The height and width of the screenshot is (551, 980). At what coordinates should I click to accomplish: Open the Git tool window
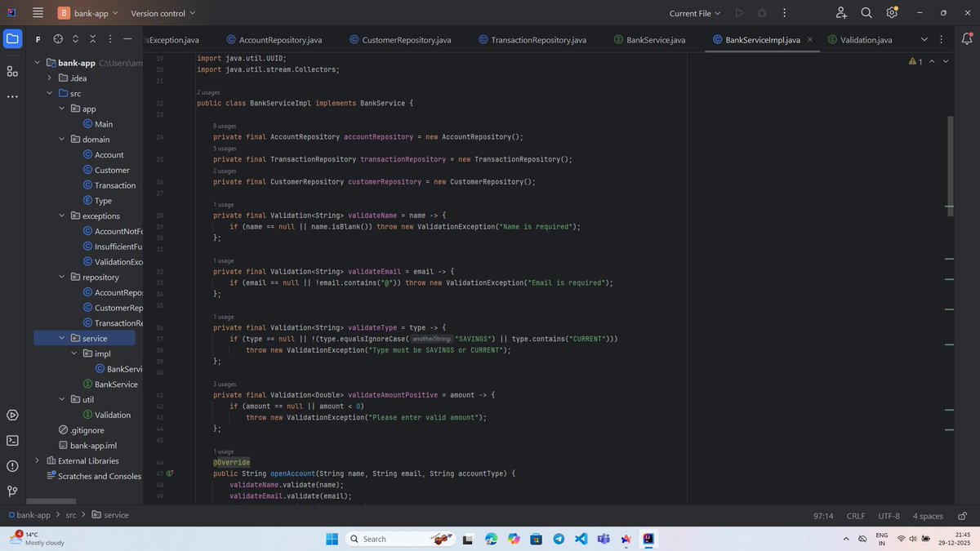[x=12, y=491]
